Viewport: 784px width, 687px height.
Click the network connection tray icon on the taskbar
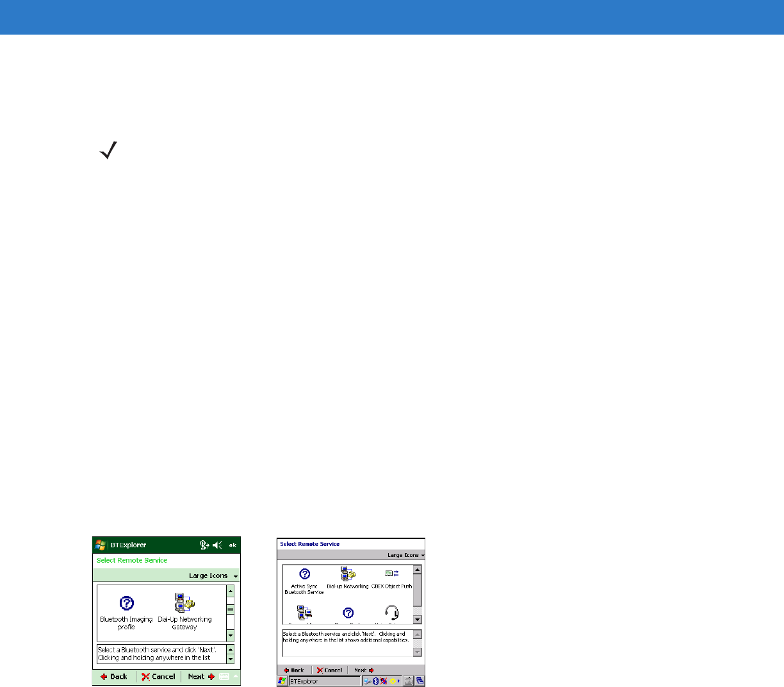click(368, 681)
